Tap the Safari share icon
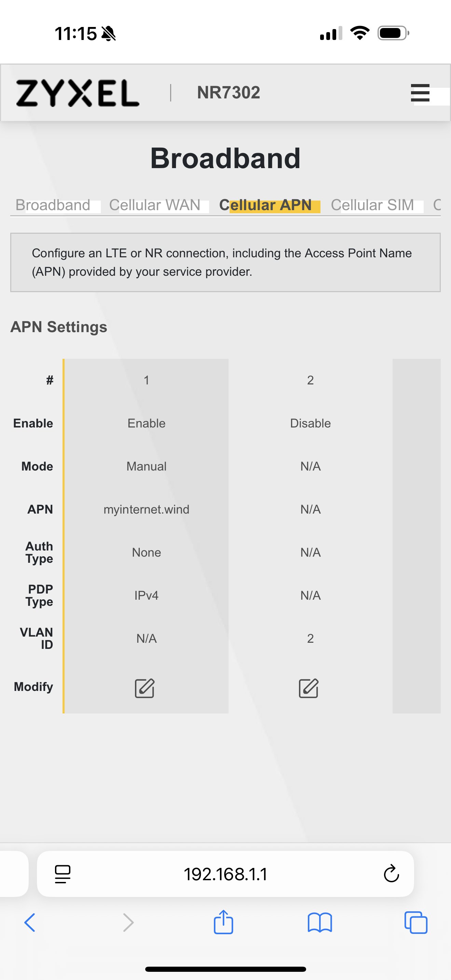This screenshot has width=451, height=980. 223,922
